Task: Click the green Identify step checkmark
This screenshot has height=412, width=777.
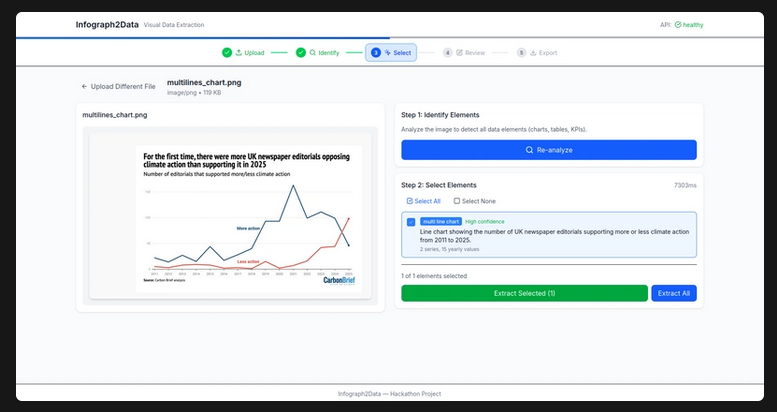Action: (x=301, y=53)
